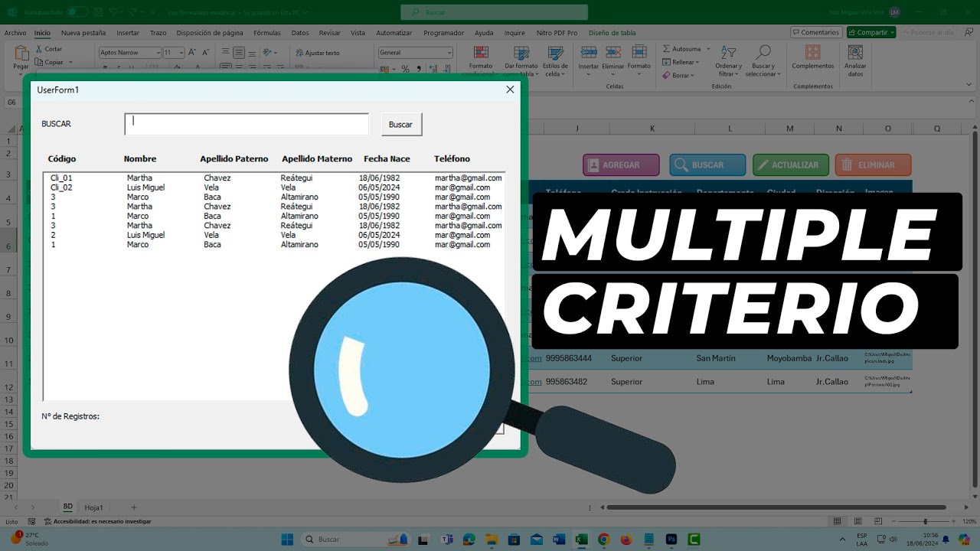
Task: Switch to the Fórmulas tab
Action: (267, 33)
